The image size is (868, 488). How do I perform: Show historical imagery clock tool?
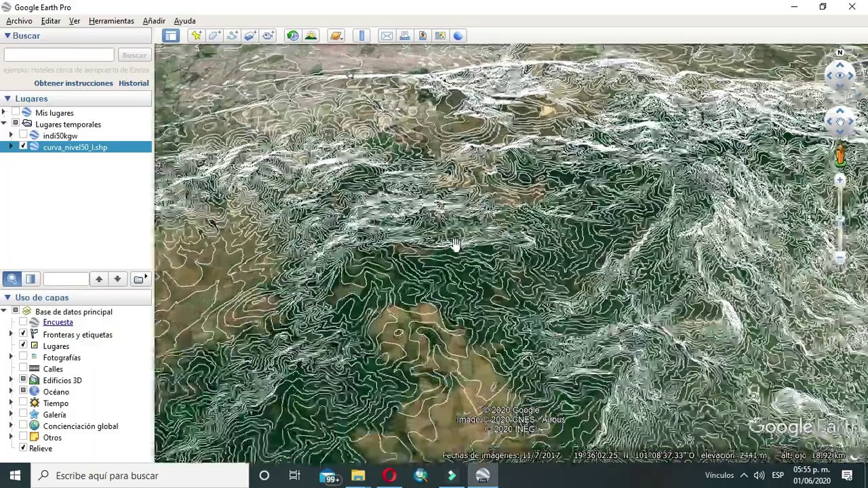[293, 36]
